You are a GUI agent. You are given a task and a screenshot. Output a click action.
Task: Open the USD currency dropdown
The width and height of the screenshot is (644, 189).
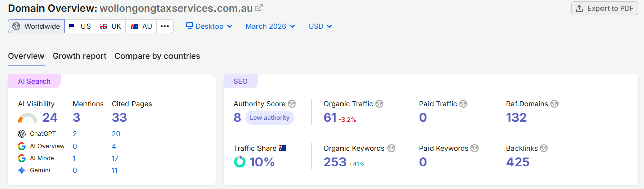pyautogui.click(x=320, y=26)
